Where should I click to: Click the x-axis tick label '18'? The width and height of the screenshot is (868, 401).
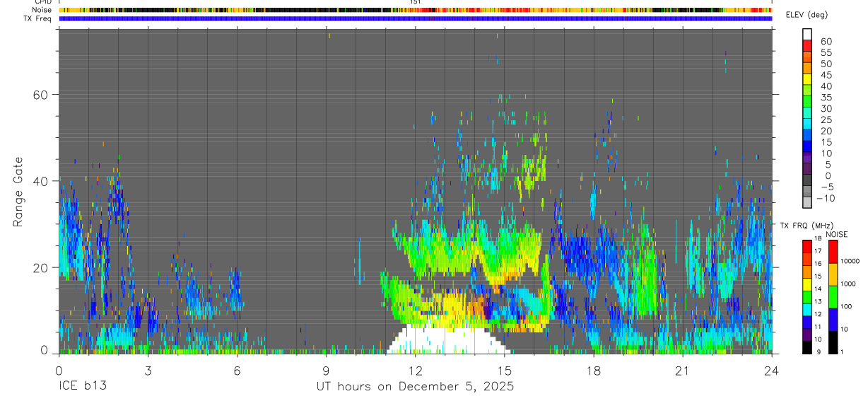(x=594, y=370)
